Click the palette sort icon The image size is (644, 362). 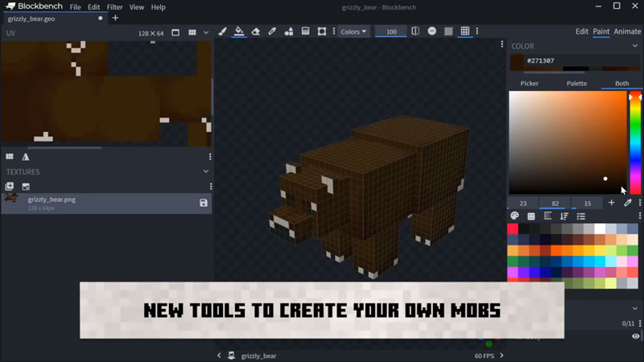click(564, 216)
